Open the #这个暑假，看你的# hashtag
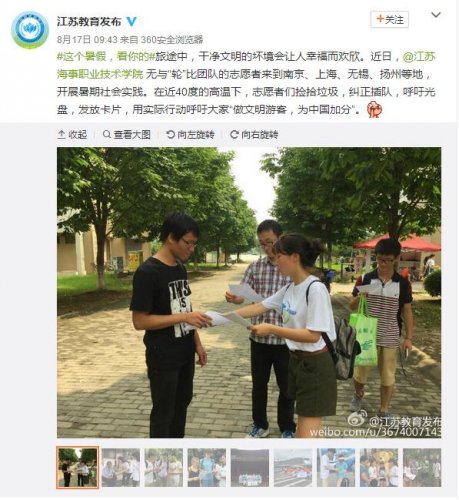Image resolution: width=459 pixels, height=500 pixels. pyautogui.click(x=106, y=57)
